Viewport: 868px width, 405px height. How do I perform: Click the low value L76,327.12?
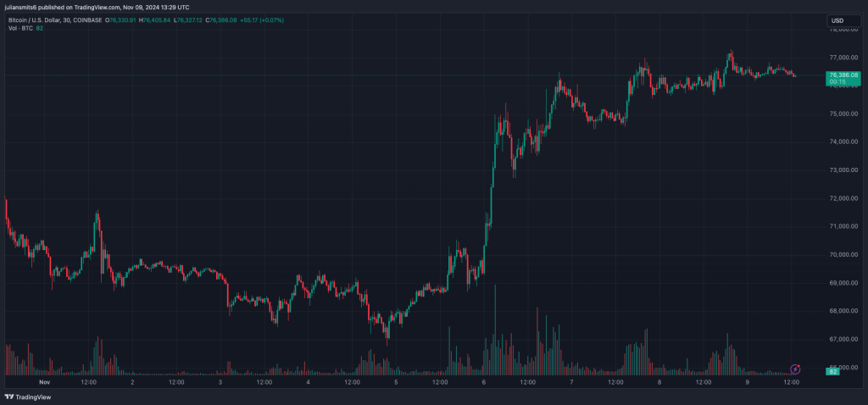187,20
